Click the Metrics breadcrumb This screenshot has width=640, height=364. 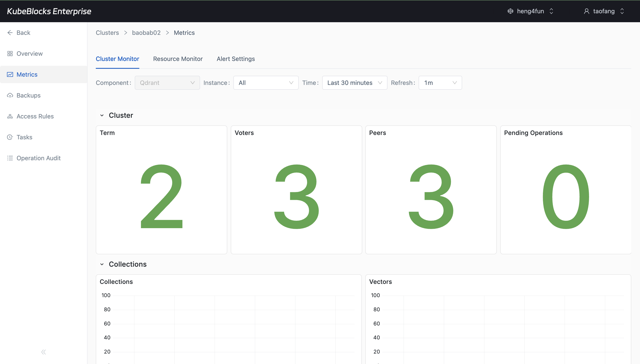[184, 33]
